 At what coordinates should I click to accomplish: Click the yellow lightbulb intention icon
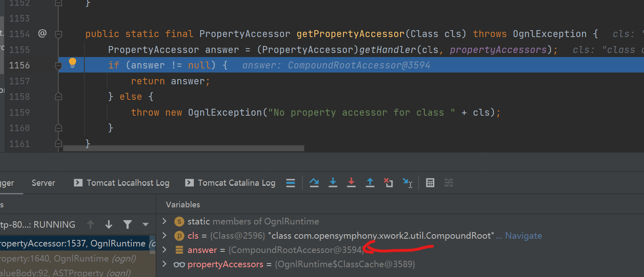(73, 63)
